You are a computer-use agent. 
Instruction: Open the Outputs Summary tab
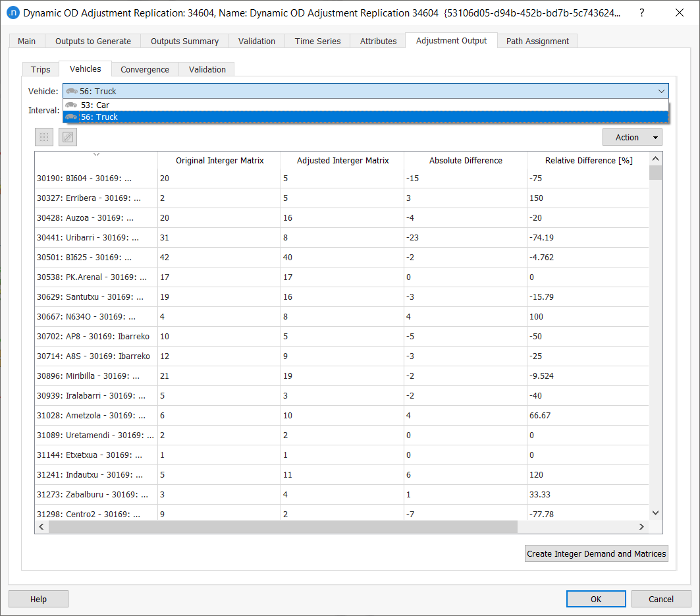tap(184, 41)
